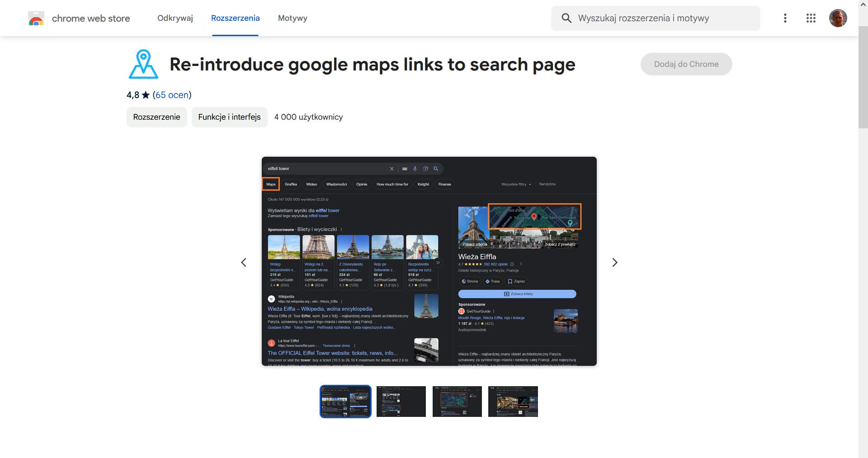Switch to the Rozszerzenia tab
The image size is (868, 458).
coord(236,18)
